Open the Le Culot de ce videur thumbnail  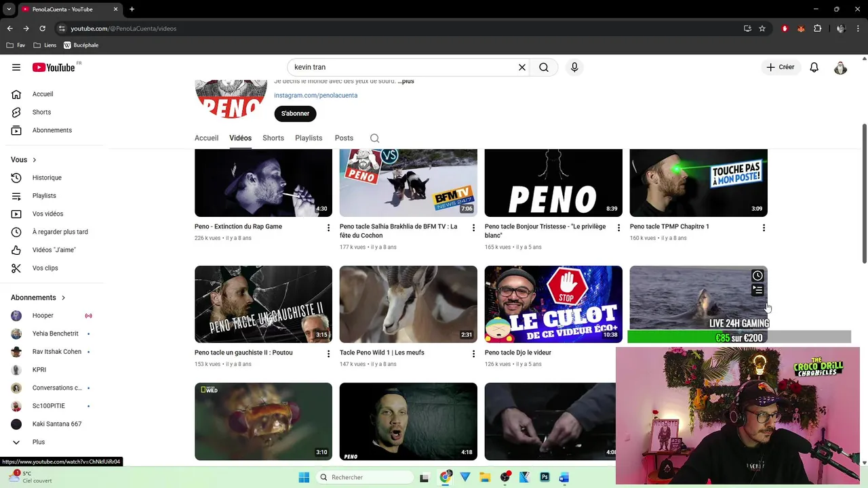553,304
